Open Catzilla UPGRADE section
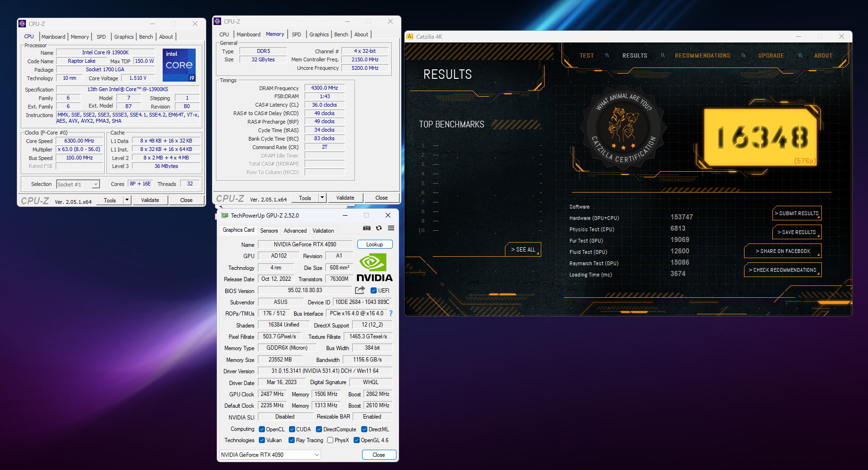The image size is (868, 470). [771, 56]
